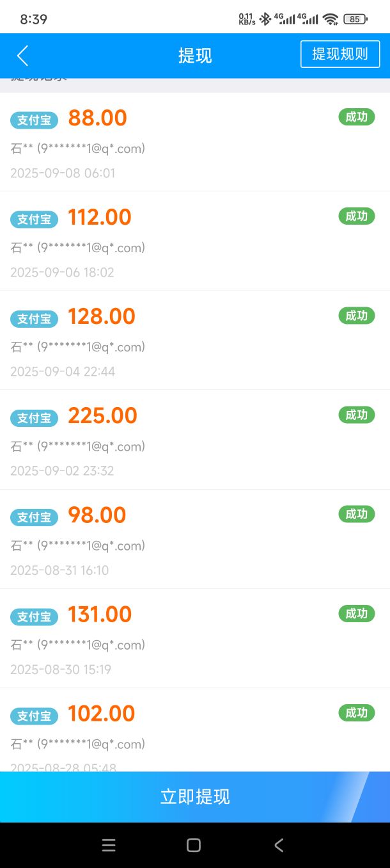Tap the 成功 status tag for 102.00
This screenshot has height=868, width=390.
(356, 712)
